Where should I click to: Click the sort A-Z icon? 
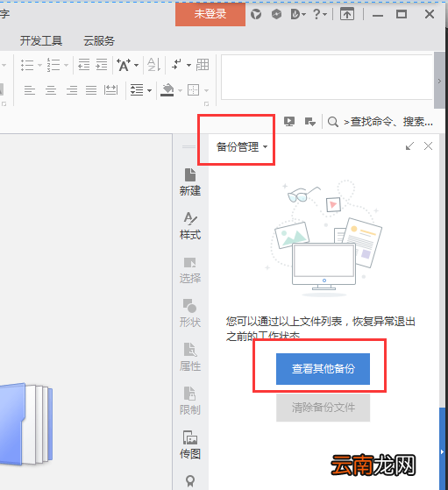pos(153,65)
